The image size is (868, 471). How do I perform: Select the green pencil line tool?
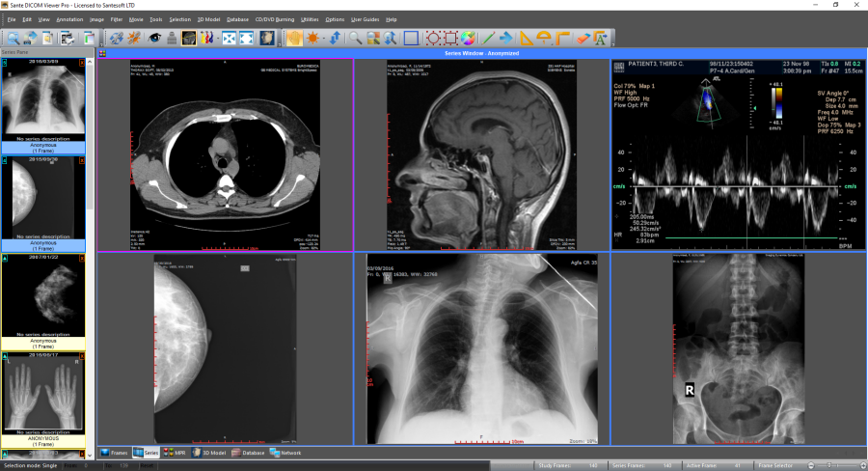click(488, 39)
